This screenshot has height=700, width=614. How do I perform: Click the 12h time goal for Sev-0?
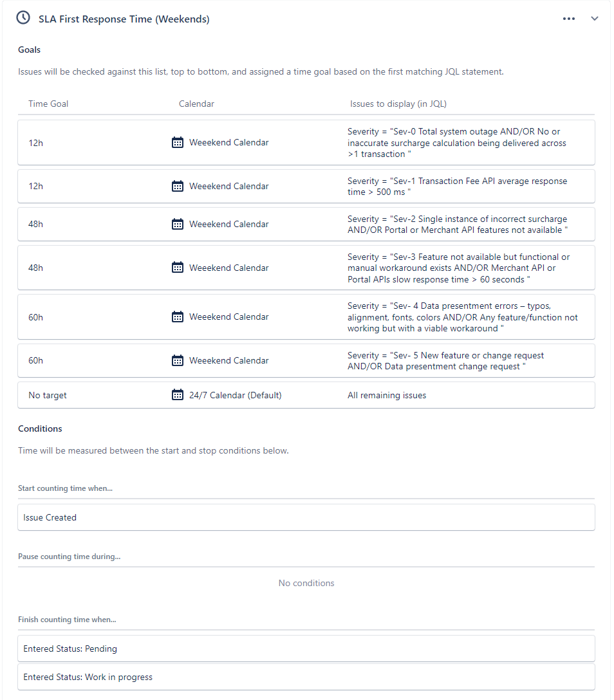coord(36,143)
